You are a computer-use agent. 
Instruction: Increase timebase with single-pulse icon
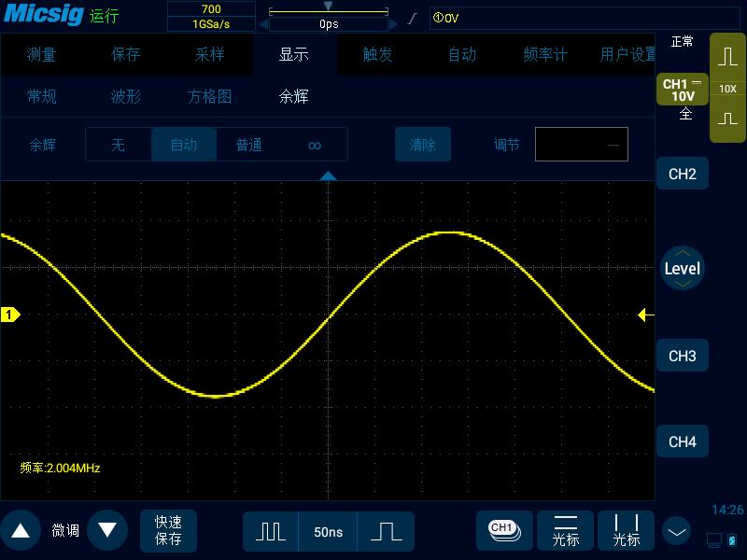coord(386,531)
